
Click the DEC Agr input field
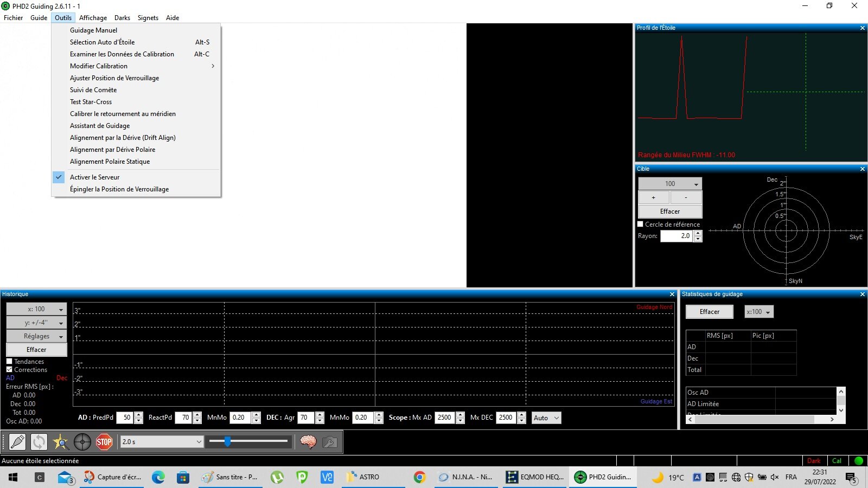pos(306,418)
